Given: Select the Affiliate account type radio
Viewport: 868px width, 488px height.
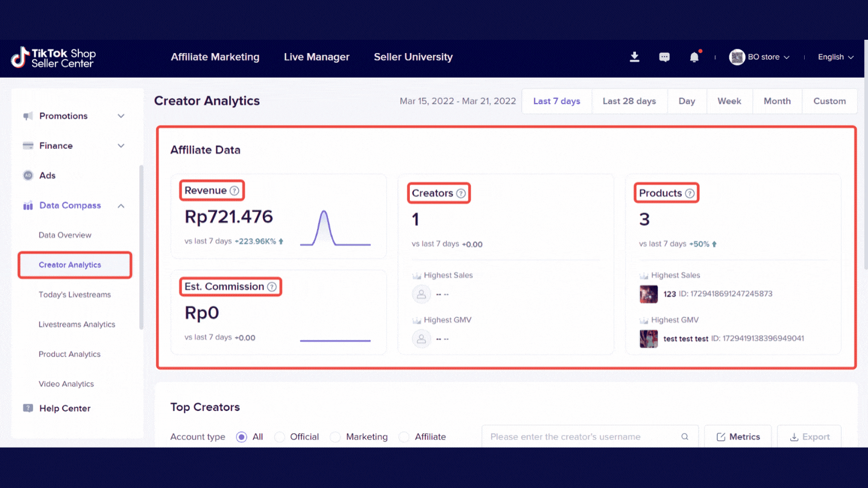Looking at the screenshot, I should [404, 437].
